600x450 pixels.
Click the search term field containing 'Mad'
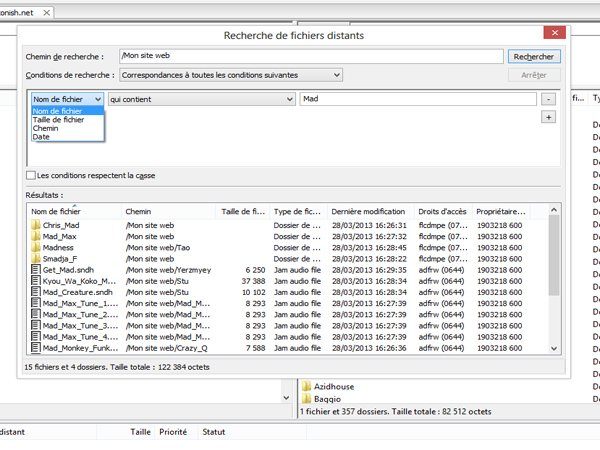click(418, 99)
